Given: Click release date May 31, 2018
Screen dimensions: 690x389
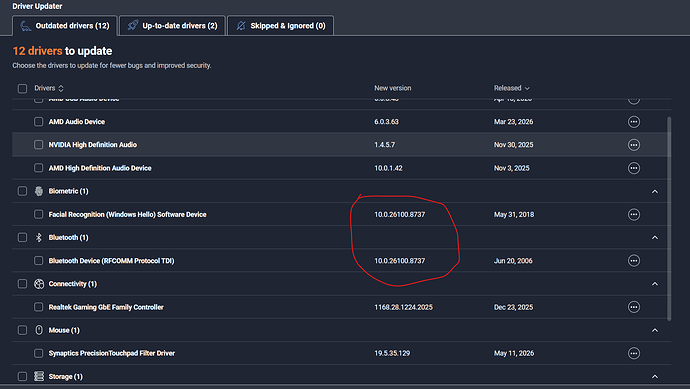Looking at the screenshot, I should coord(514,214).
